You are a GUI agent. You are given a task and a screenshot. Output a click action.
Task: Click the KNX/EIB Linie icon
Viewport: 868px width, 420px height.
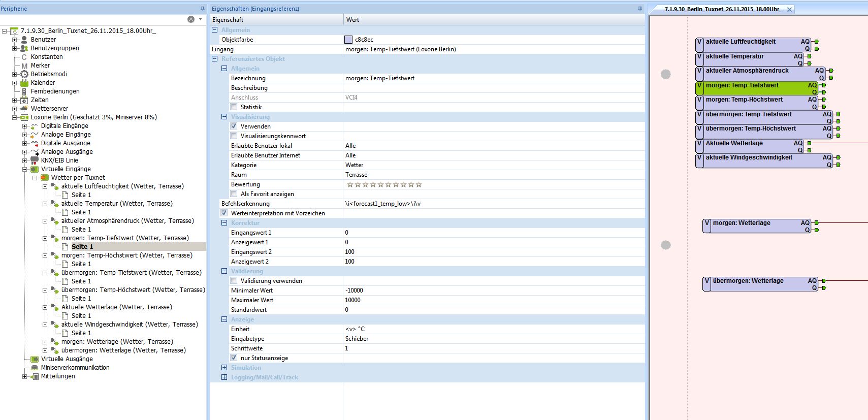[x=34, y=160]
